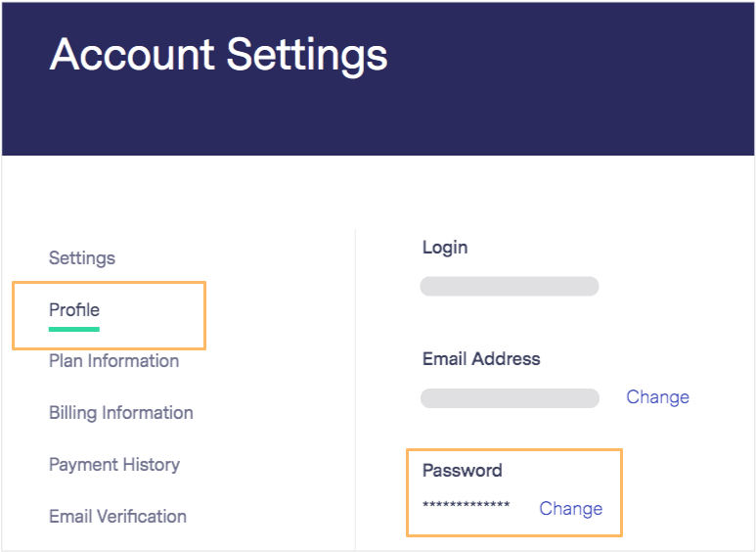Click orange highlight border around Password section
756x552 pixels.
[514, 450]
